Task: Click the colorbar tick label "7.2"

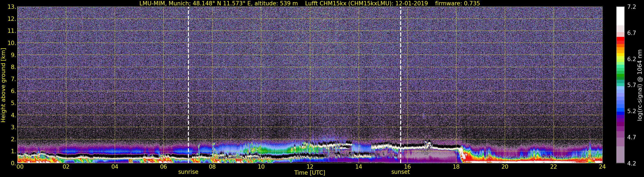Action: coord(632,7)
